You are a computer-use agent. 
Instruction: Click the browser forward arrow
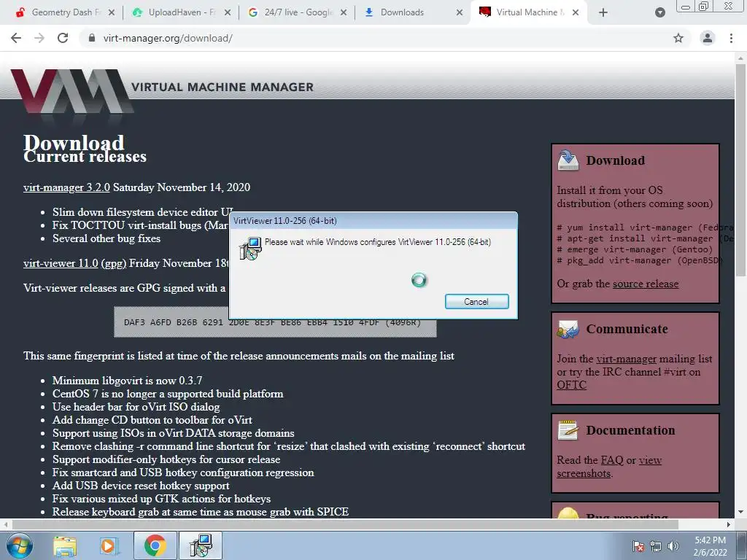[39, 38]
